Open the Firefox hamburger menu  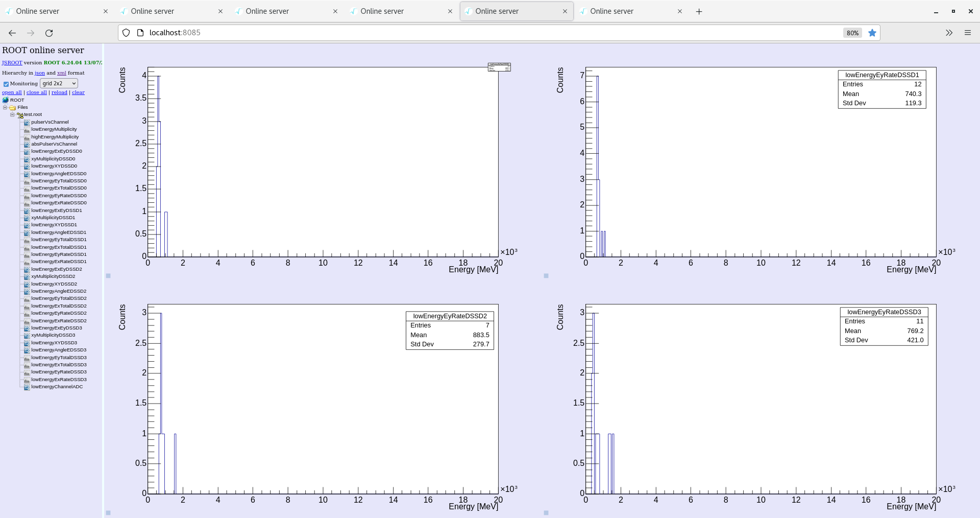968,33
